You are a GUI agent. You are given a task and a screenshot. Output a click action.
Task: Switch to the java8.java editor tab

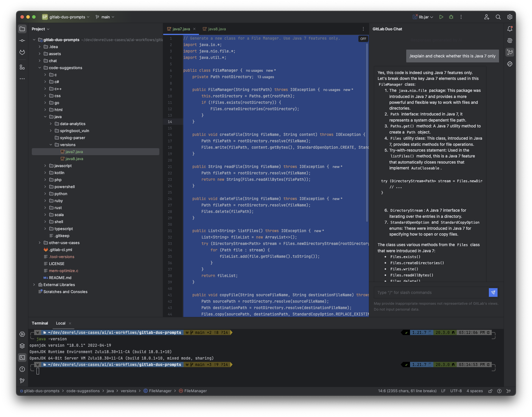[217, 29]
